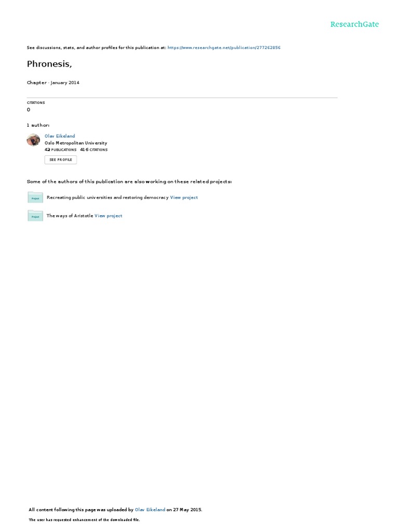This screenshot has width=399, height=532.
Task: Click the CITATIONS count zero value
Action: pos(29,110)
